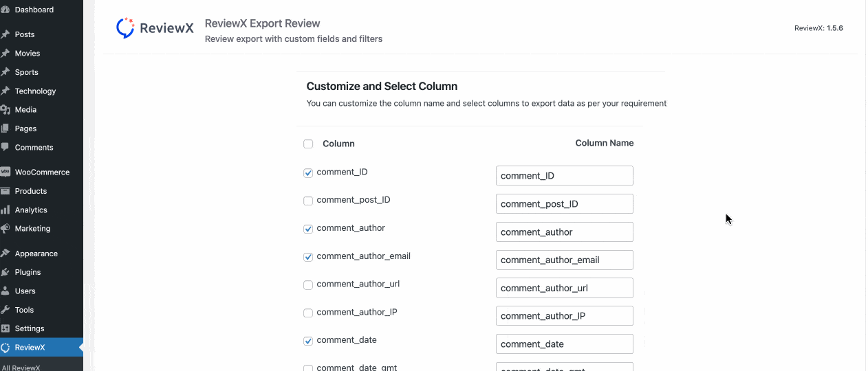
Task: Click the Analytics bar chart icon
Action: (x=6, y=210)
